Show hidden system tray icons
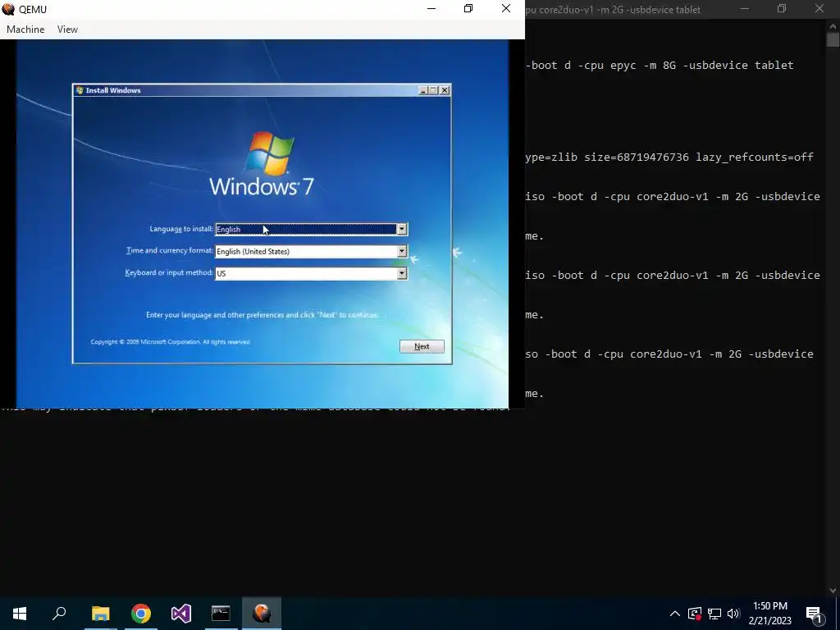The height and width of the screenshot is (630, 840). [675, 614]
